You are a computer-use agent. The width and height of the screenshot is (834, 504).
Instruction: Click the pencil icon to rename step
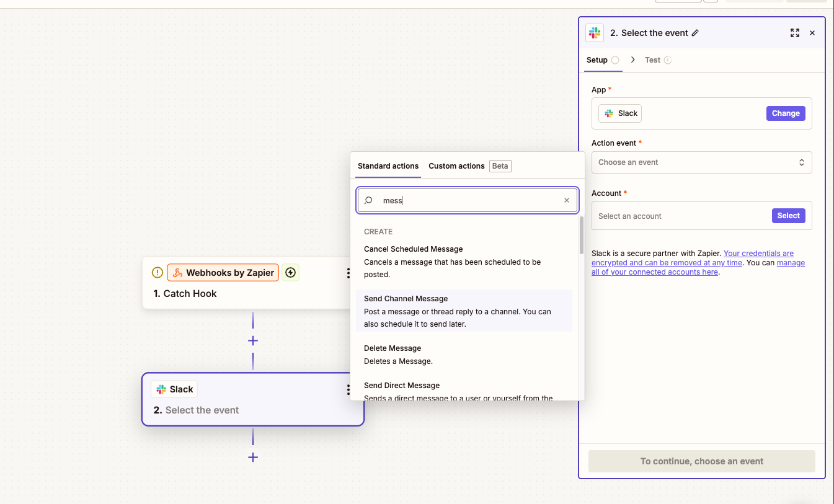pyautogui.click(x=695, y=33)
